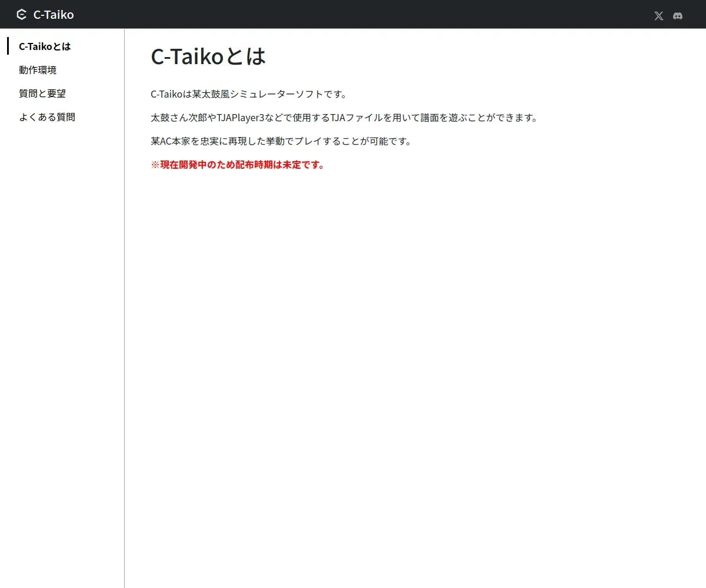This screenshot has height=588, width=706.
Task: Open the X (Twitter) link icon
Action: click(x=659, y=16)
